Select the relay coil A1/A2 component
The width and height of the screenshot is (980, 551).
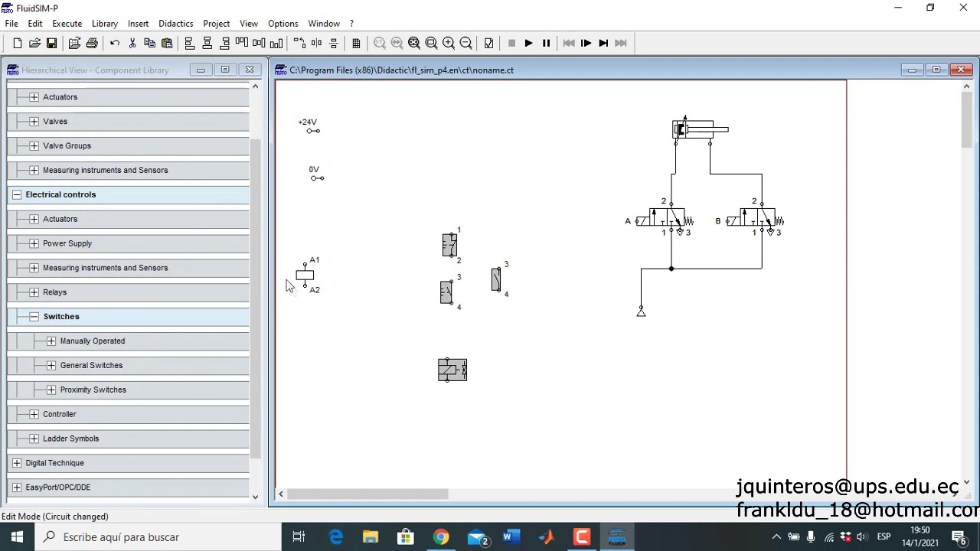pyautogui.click(x=305, y=275)
